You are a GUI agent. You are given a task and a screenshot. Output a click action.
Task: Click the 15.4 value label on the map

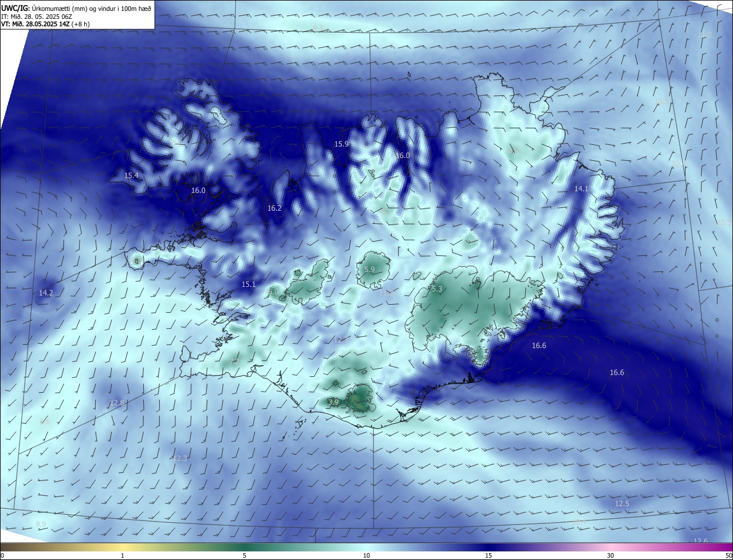coord(131,175)
